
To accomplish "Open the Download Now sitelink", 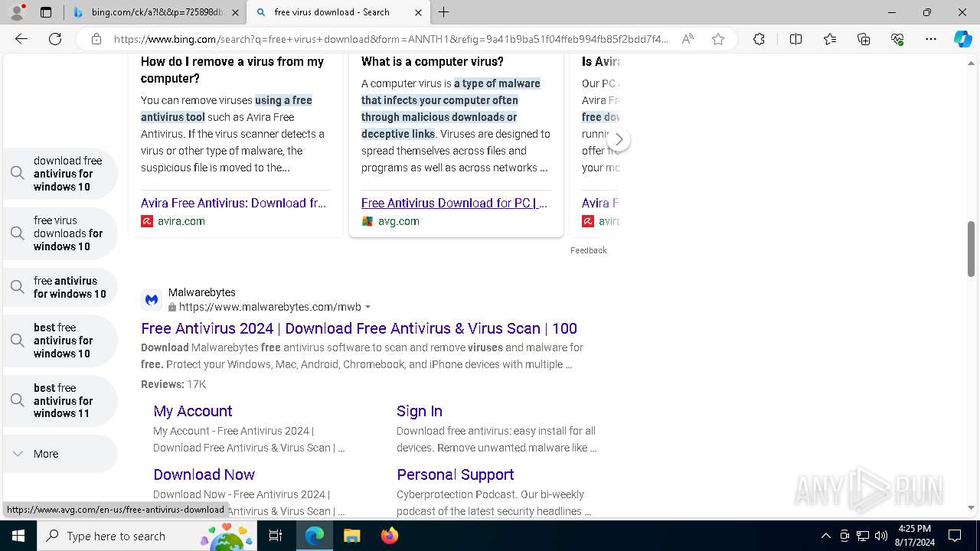I will tap(204, 474).
